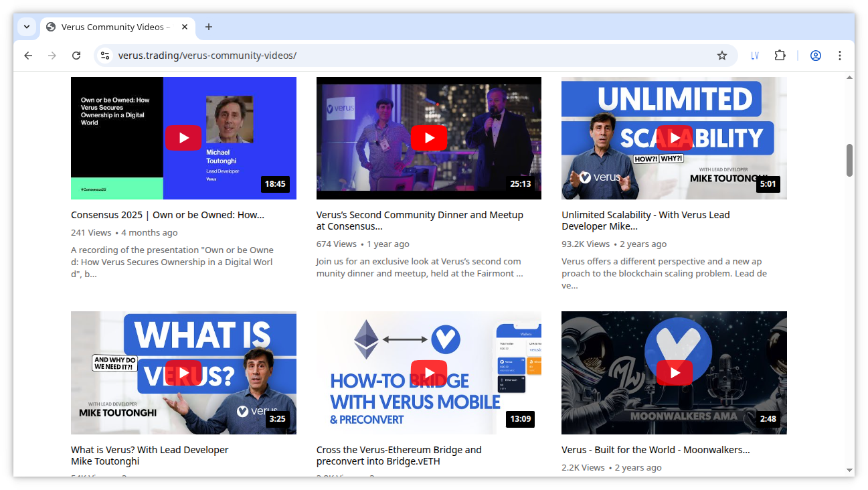Open a new browser tab

[x=208, y=27]
